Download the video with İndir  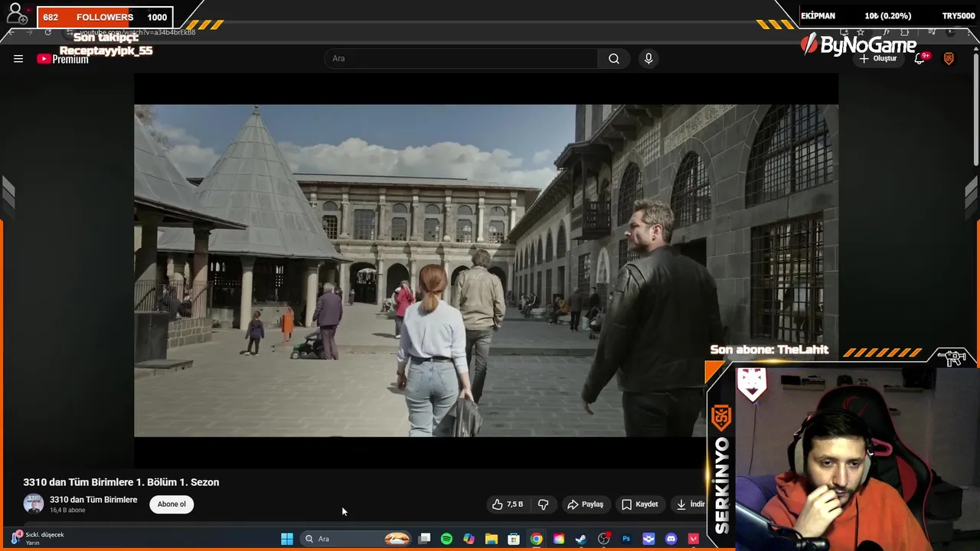click(x=691, y=504)
